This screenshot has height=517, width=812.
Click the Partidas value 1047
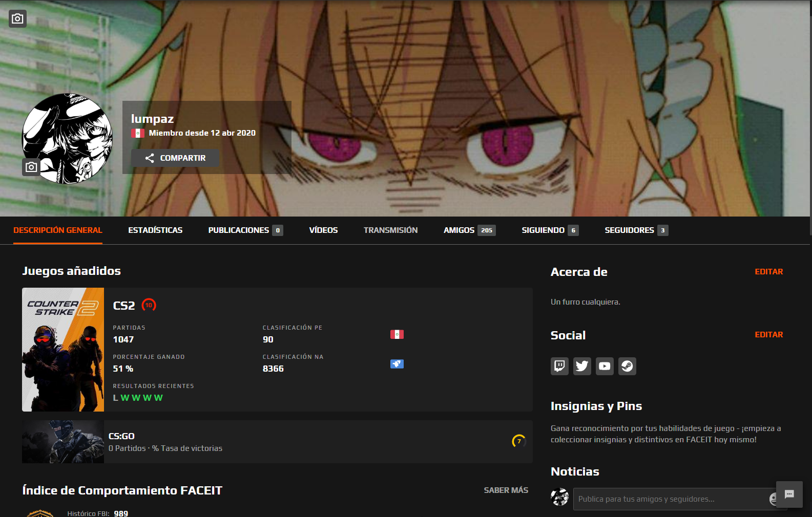(123, 339)
